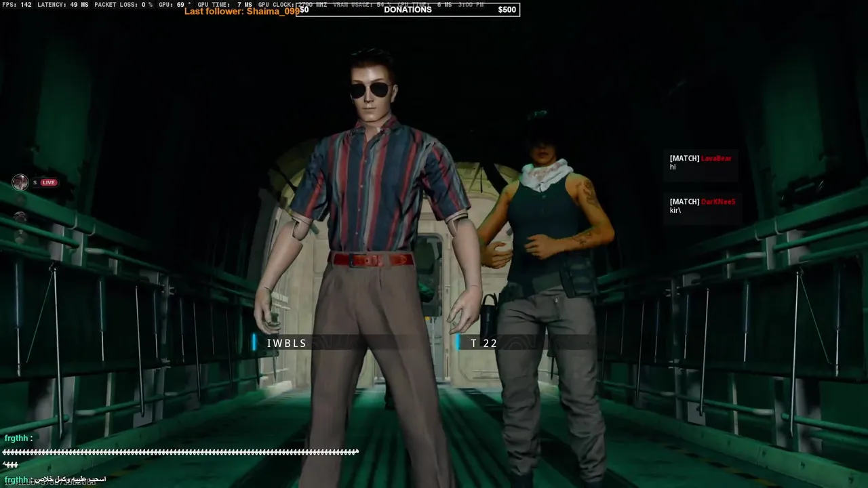Click the PACKET LOSS: 0 % readout
The image size is (868, 488).
[x=123, y=5]
